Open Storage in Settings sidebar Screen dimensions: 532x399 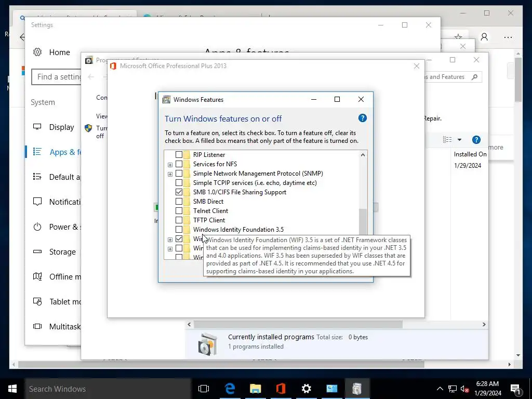click(x=54, y=252)
